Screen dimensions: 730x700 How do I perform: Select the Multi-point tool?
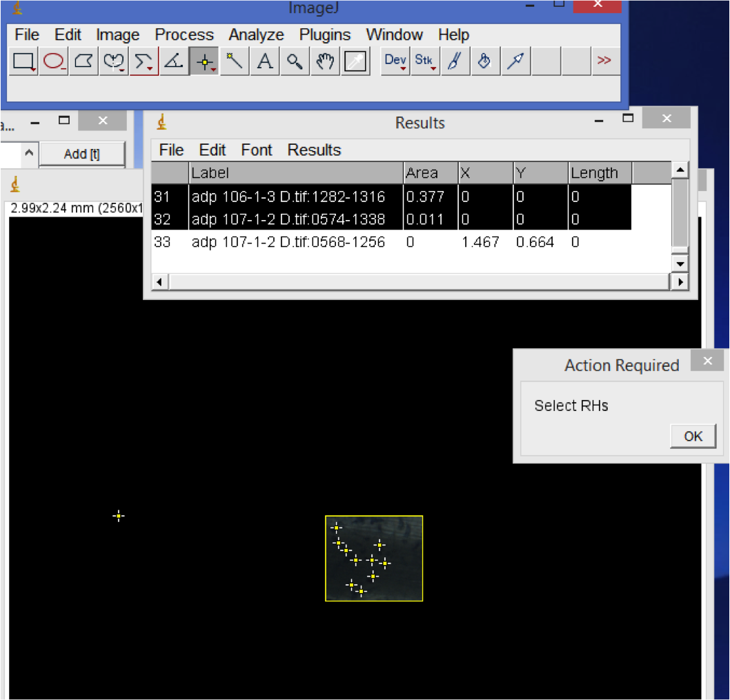(204, 61)
